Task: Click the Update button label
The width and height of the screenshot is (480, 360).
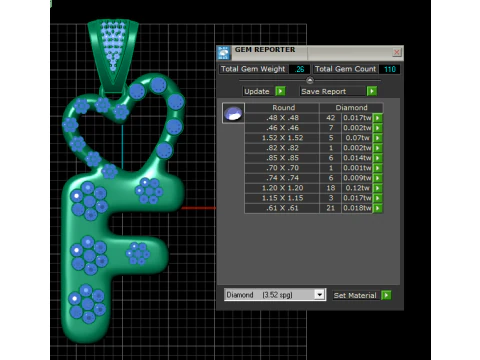Action: (x=257, y=91)
